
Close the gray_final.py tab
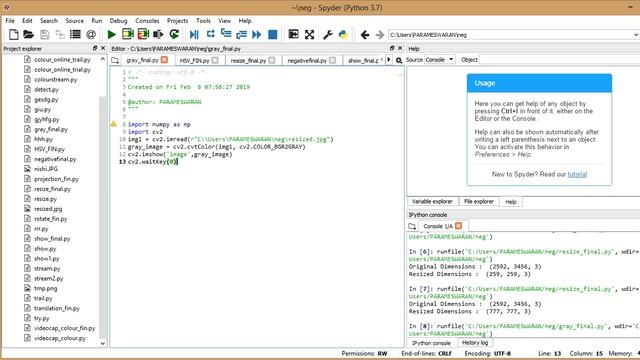click(x=164, y=60)
